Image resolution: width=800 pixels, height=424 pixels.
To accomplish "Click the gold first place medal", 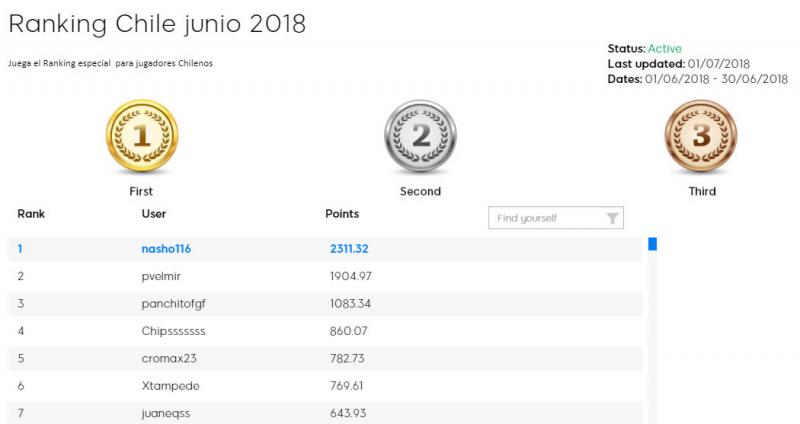I will point(141,137).
